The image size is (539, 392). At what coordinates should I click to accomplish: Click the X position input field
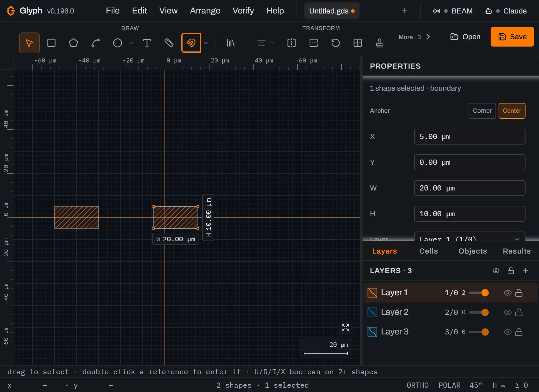tap(469, 137)
